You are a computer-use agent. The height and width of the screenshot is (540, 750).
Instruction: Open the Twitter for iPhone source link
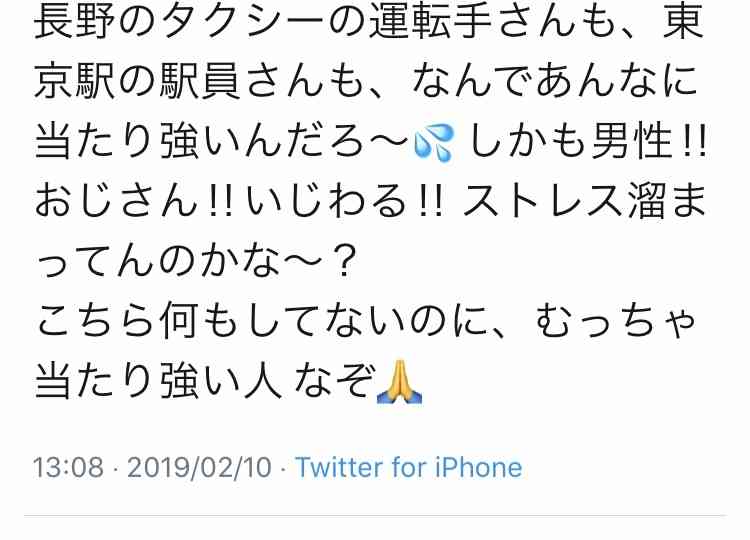coord(408,467)
